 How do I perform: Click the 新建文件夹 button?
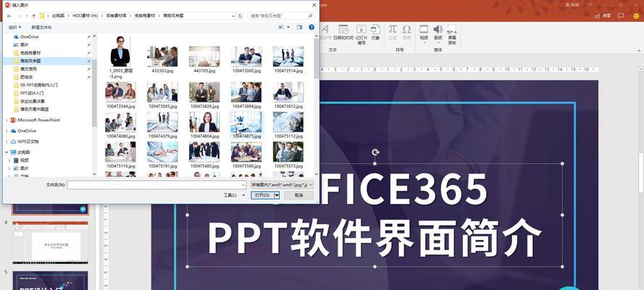coord(41,27)
